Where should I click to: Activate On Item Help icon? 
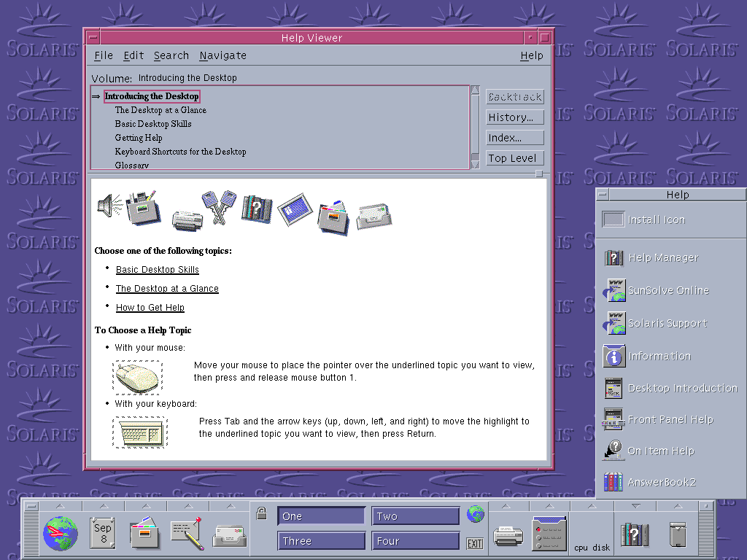[x=614, y=451]
